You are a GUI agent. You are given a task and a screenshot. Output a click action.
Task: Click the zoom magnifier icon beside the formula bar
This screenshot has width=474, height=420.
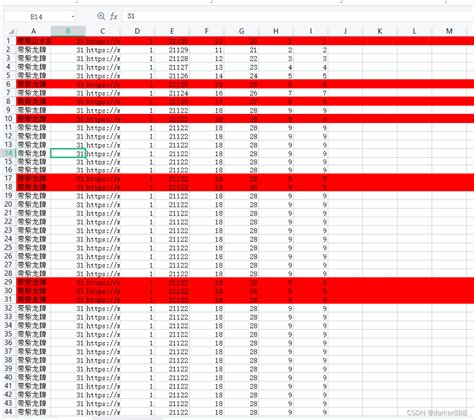coord(101,16)
